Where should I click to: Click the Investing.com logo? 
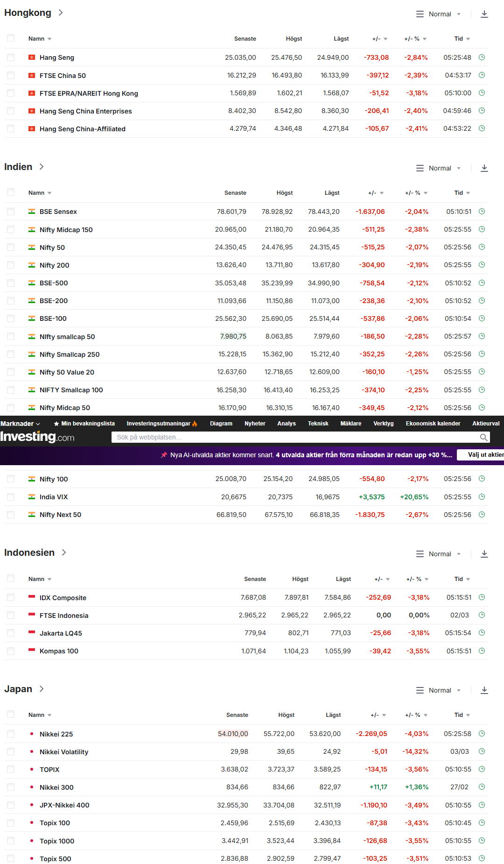(x=37, y=437)
